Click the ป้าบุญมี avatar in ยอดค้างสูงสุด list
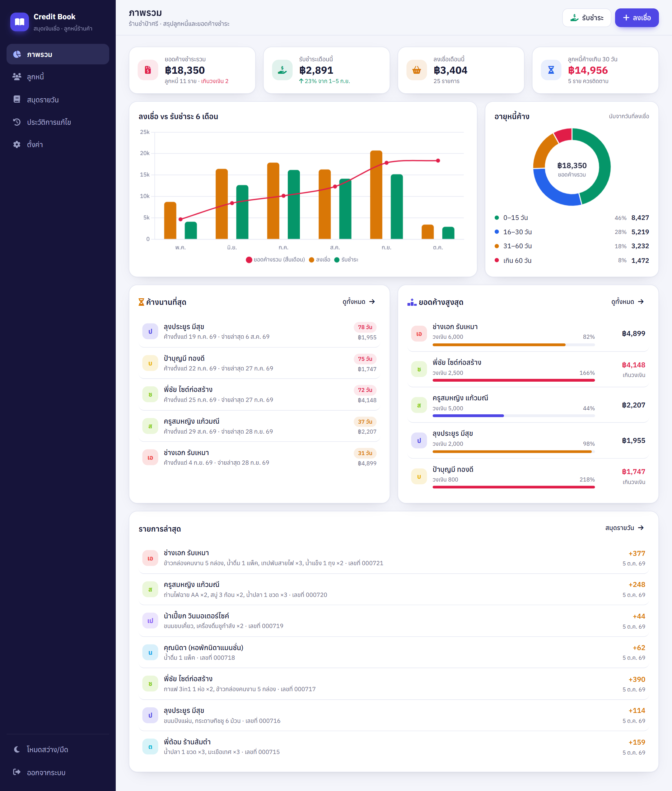 [x=419, y=477]
